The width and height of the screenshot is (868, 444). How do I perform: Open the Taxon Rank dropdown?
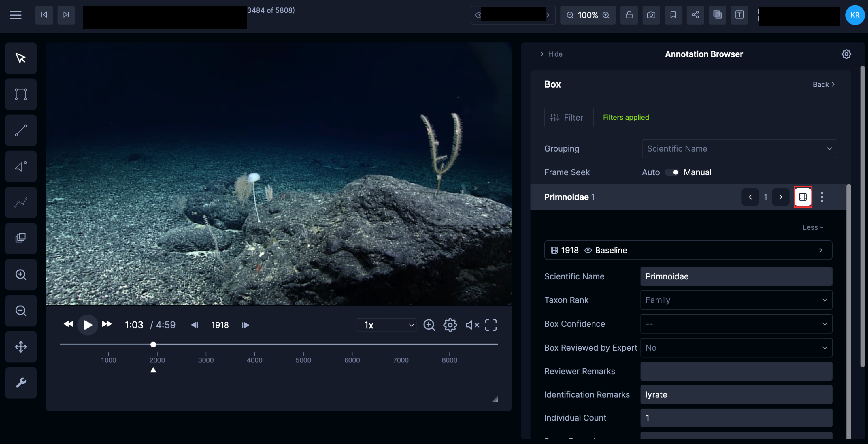tap(736, 300)
